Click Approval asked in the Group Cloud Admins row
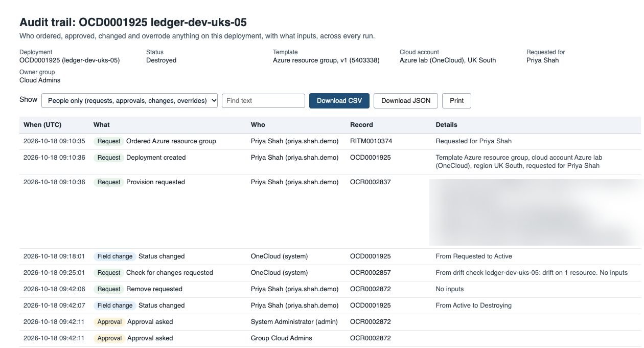644x348 pixels. pyautogui.click(x=150, y=338)
